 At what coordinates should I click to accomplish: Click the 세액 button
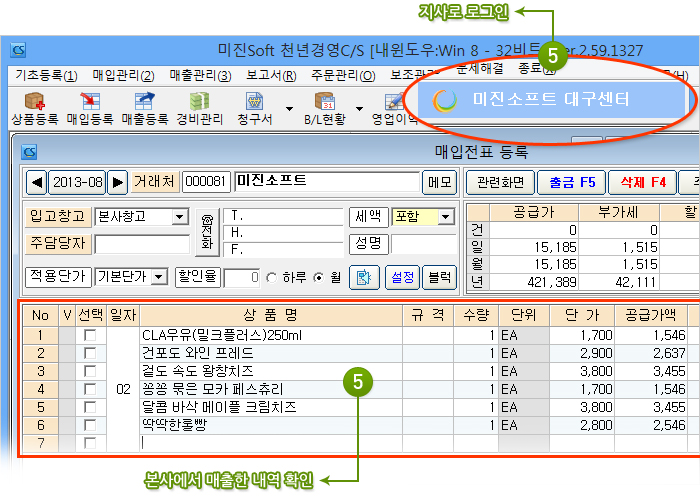[368, 217]
